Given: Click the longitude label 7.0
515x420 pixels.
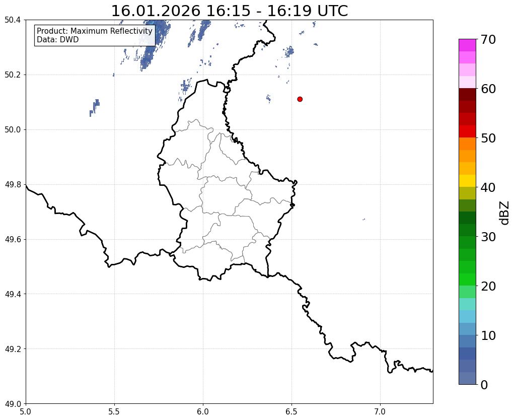Looking at the screenshot, I should click(380, 412).
